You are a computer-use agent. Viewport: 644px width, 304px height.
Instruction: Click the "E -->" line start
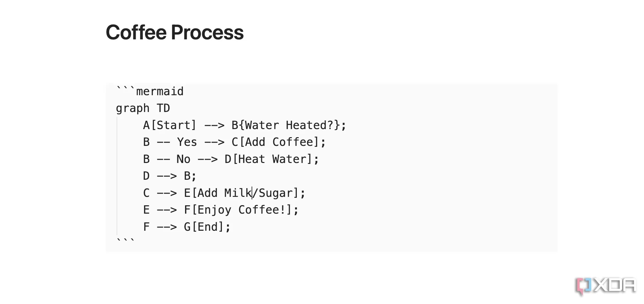[x=160, y=210]
